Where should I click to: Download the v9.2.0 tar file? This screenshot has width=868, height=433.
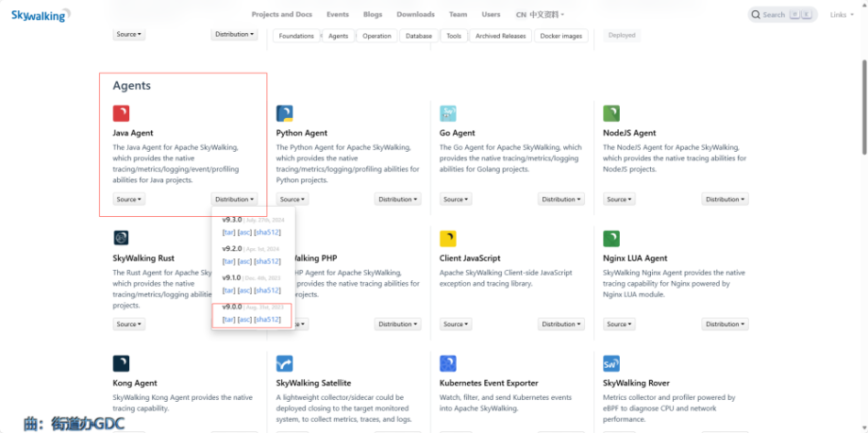[x=228, y=261]
